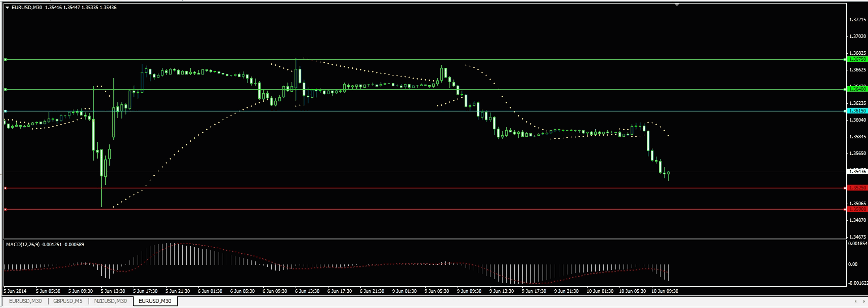Viewport: 868px width, 308px height.
Task: Click the 10 Jun 09:30 time label
Action: tap(665, 291)
